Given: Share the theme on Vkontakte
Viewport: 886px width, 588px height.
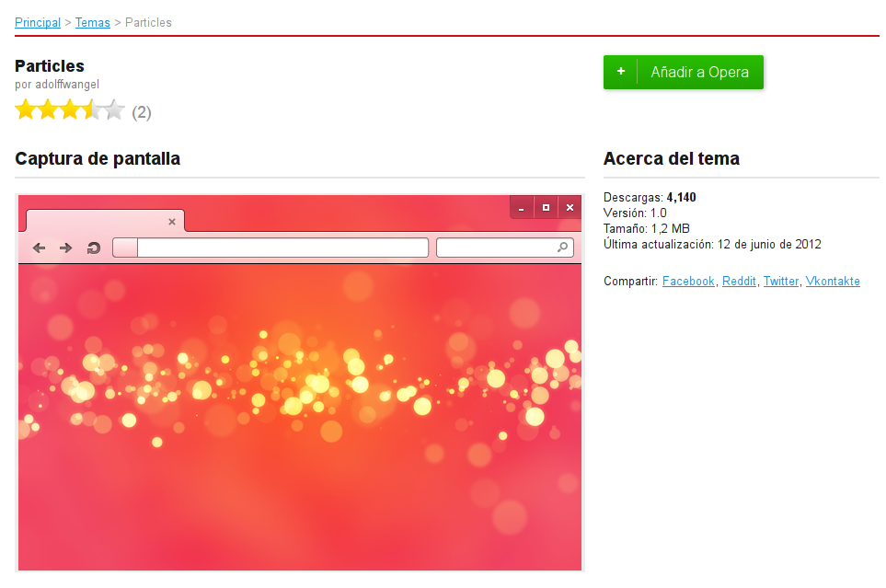Looking at the screenshot, I should (833, 281).
